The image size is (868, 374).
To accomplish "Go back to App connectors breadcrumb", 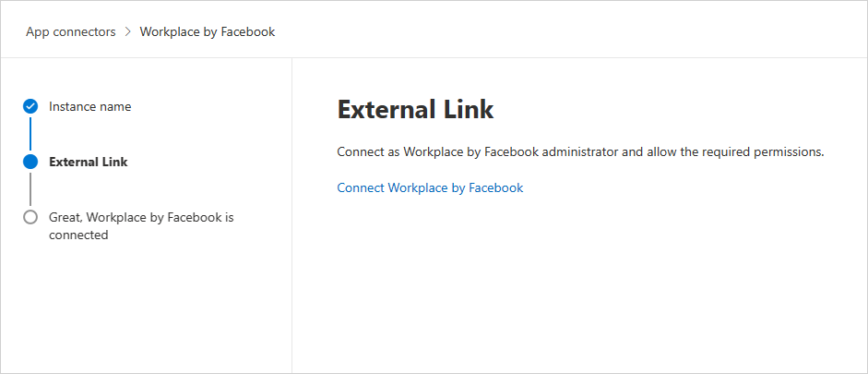I will 71,31.
